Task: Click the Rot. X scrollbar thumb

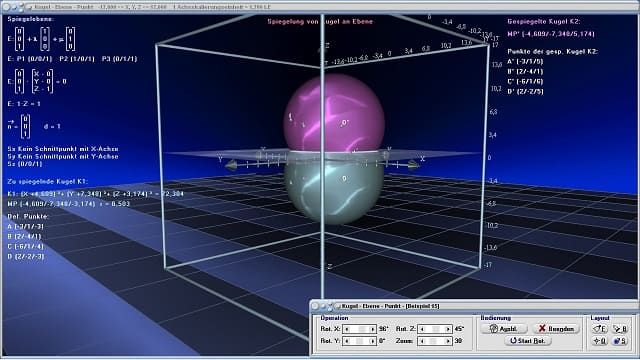Action: click(362, 329)
